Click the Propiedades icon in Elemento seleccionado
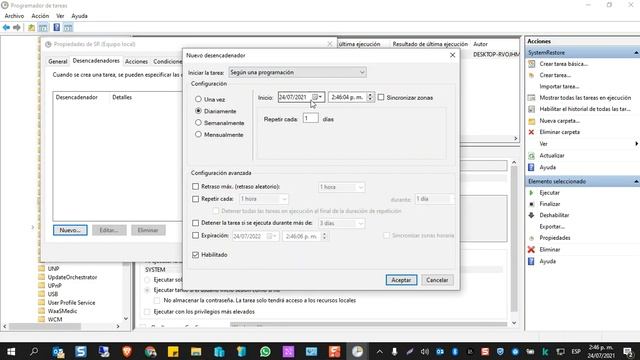This screenshot has height=360, width=640. (x=531, y=238)
